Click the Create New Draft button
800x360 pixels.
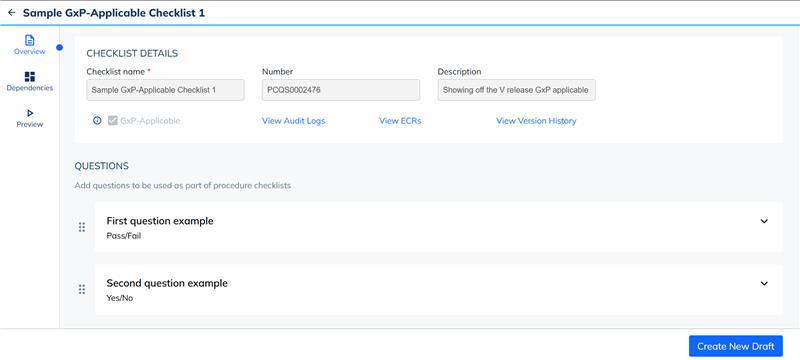pos(735,346)
